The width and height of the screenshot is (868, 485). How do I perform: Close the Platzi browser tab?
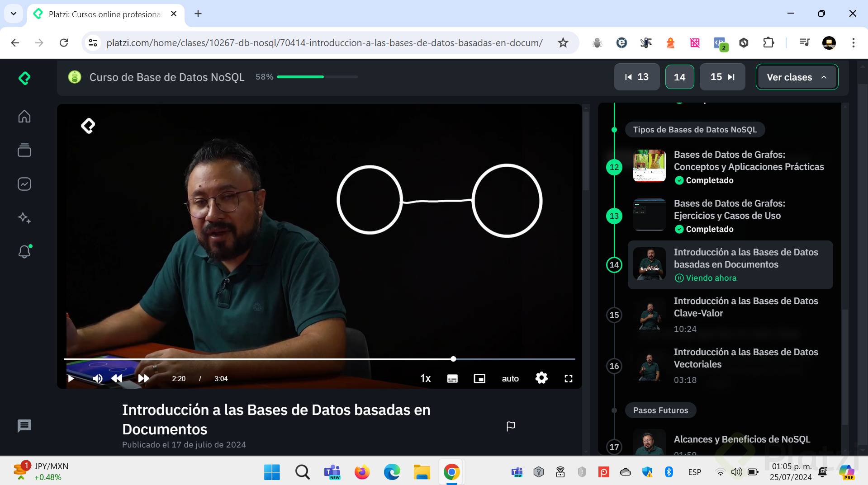pos(174,14)
